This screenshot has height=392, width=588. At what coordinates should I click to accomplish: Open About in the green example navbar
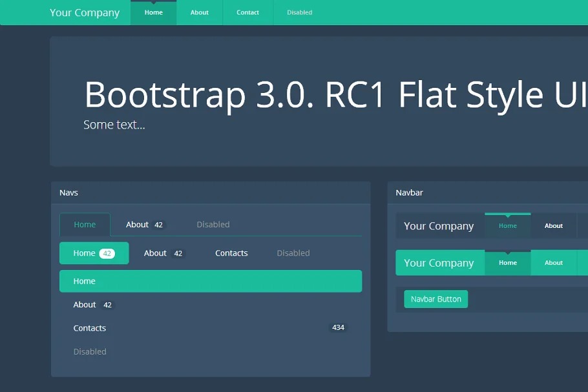[554, 263]
